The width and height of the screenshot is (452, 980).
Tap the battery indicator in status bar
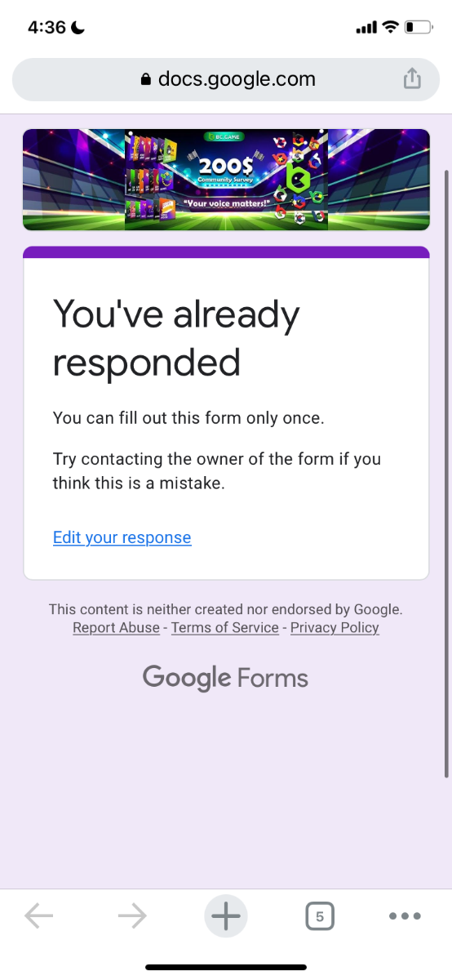[418, 28]
